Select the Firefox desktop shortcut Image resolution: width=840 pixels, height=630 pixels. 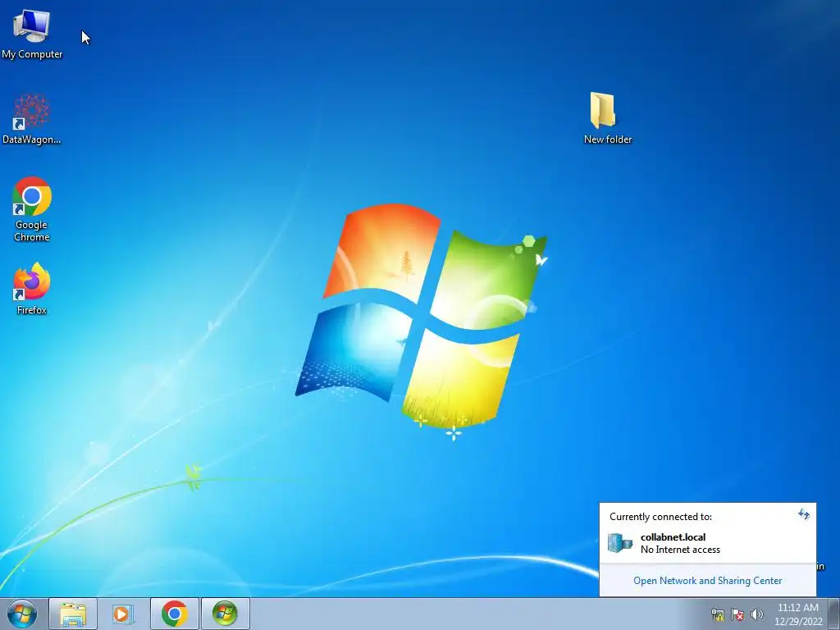point(32,288)
